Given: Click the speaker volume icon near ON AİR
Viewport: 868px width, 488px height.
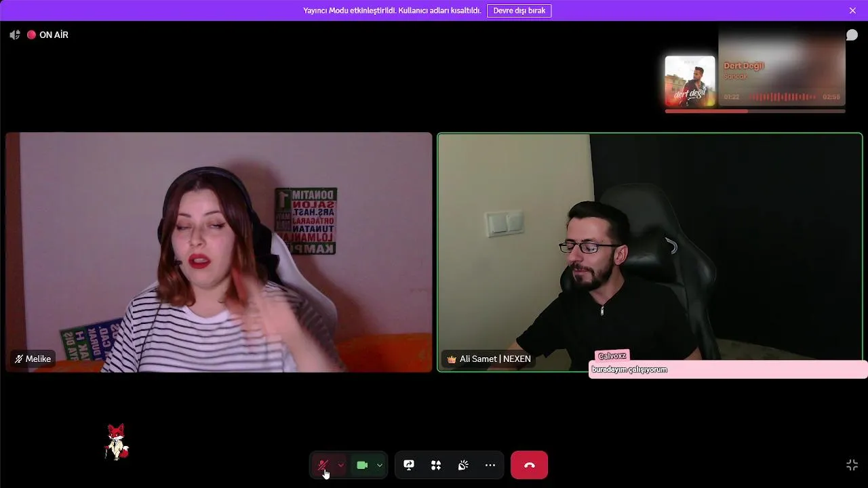Looking at the screenshot, I should coord(15,35).
